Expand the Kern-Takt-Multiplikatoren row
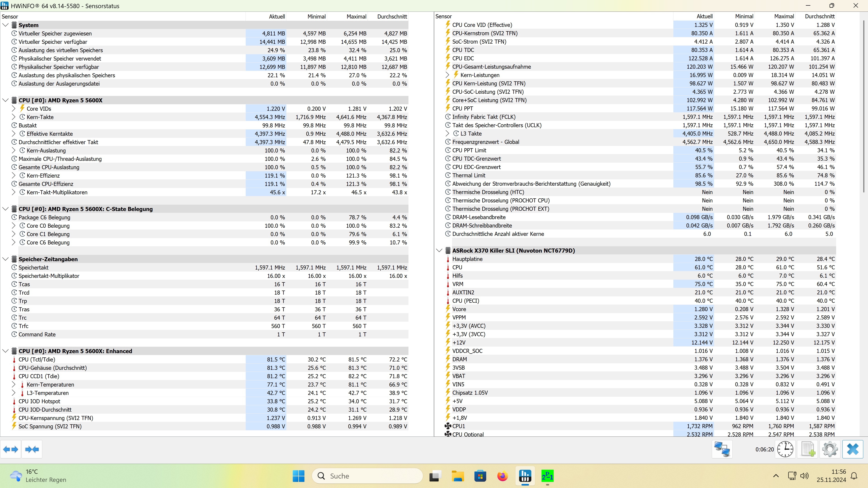This screenshot has width=868, height=488. pyautogui.click(x=14, y=192)
